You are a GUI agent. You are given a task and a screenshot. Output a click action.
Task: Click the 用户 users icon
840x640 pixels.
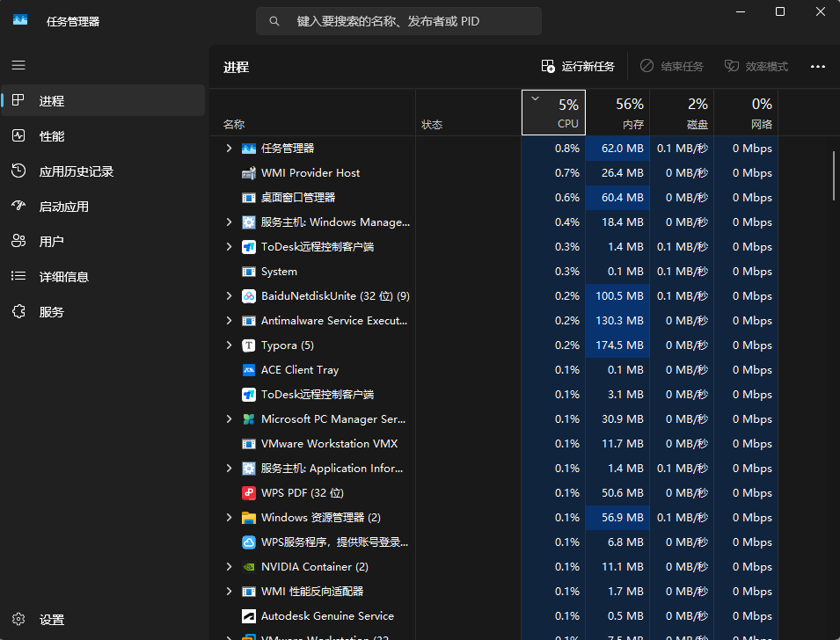[18, 241]
